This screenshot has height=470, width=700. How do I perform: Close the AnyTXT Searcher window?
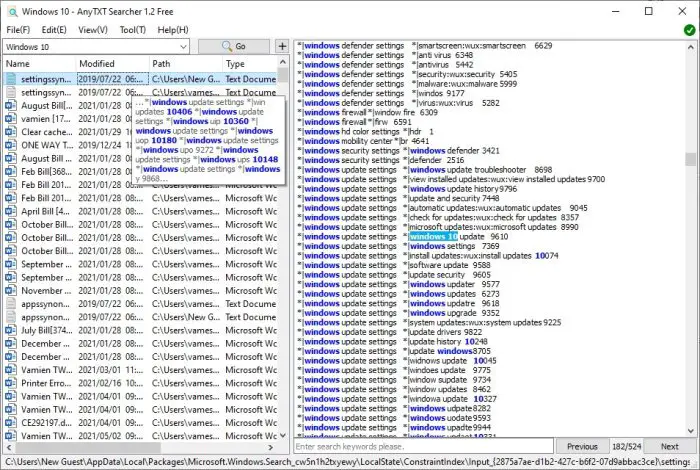[682, 12]
